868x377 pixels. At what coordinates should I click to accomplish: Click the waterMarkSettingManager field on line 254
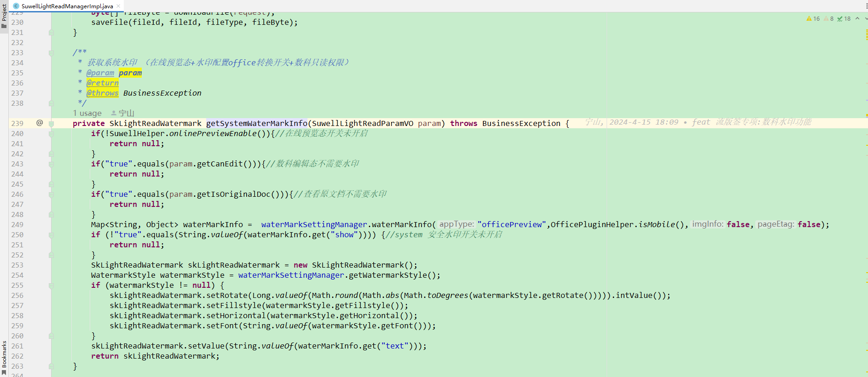(291, 275)
